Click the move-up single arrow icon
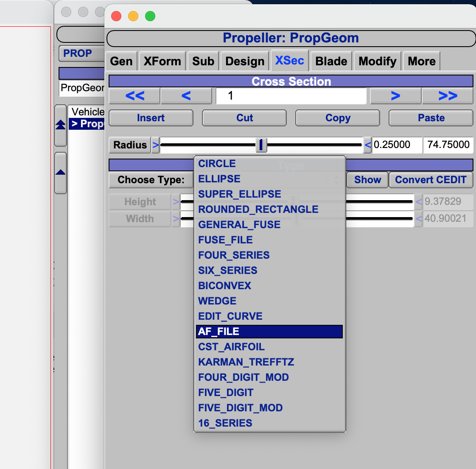This screenshot has height=469, width=476. tap(61, 172)
